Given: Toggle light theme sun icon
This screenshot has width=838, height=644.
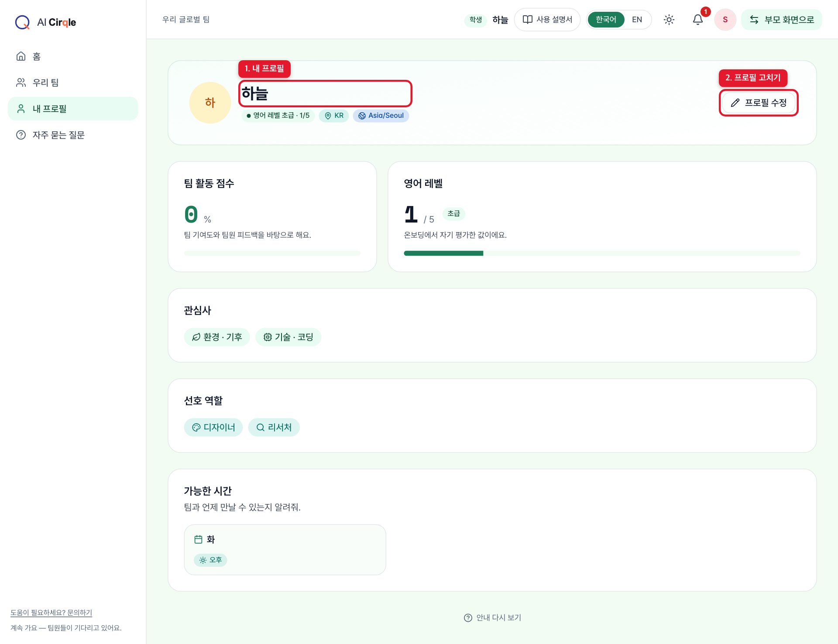Looking at the screenshot, I should tap(669, 20).
